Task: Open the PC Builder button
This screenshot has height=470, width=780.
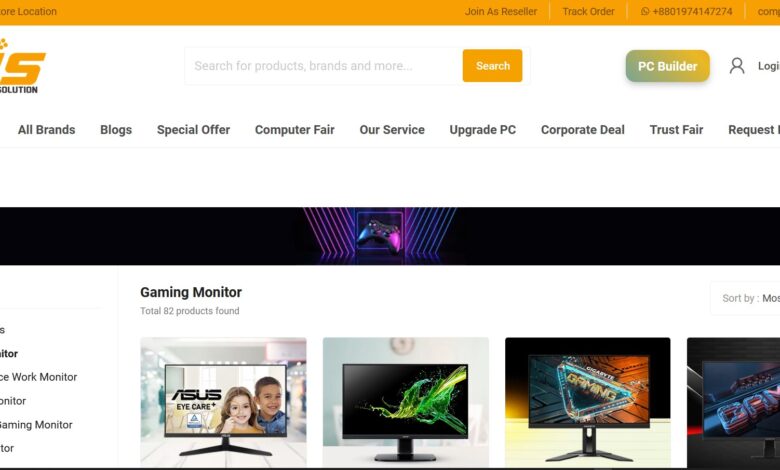Action: click(x=668, y=66)
